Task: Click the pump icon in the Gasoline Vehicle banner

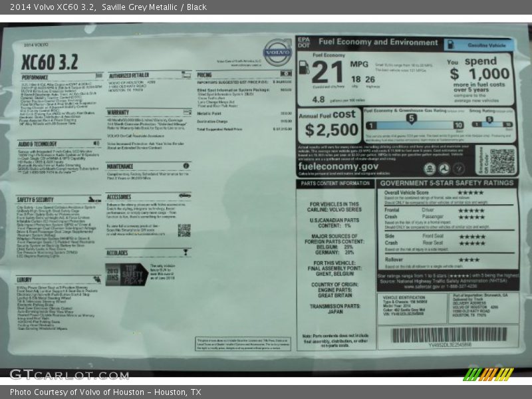Action: tap(451, 45)
